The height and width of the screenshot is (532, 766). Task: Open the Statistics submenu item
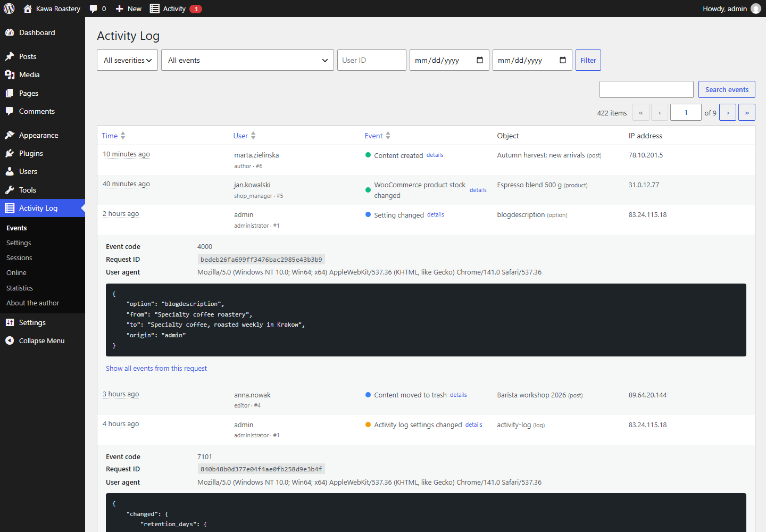(x=20, y=288)
